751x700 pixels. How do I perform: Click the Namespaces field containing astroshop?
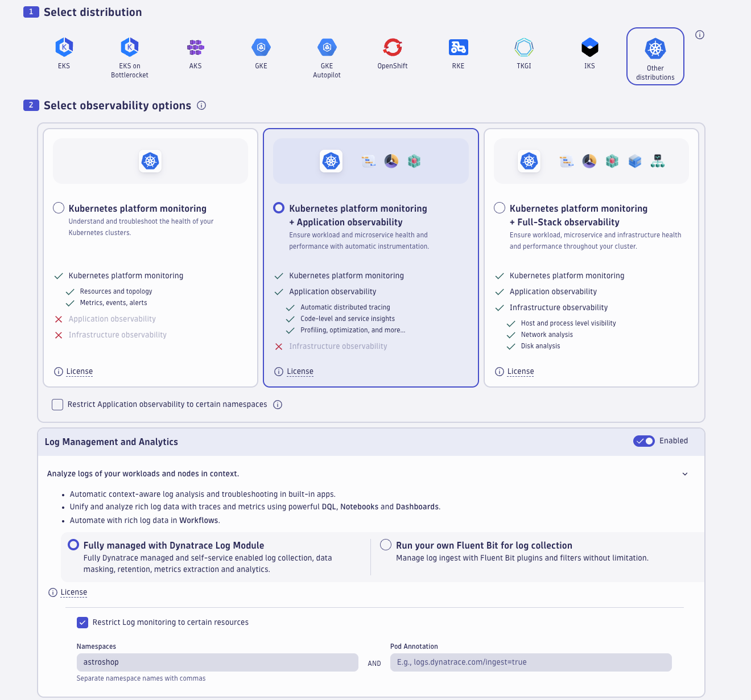click(217, 662)
